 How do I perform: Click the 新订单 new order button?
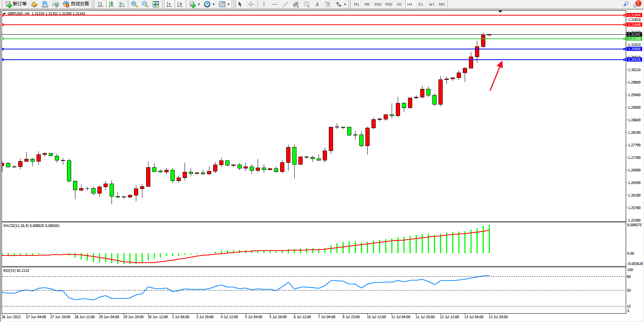16,4
